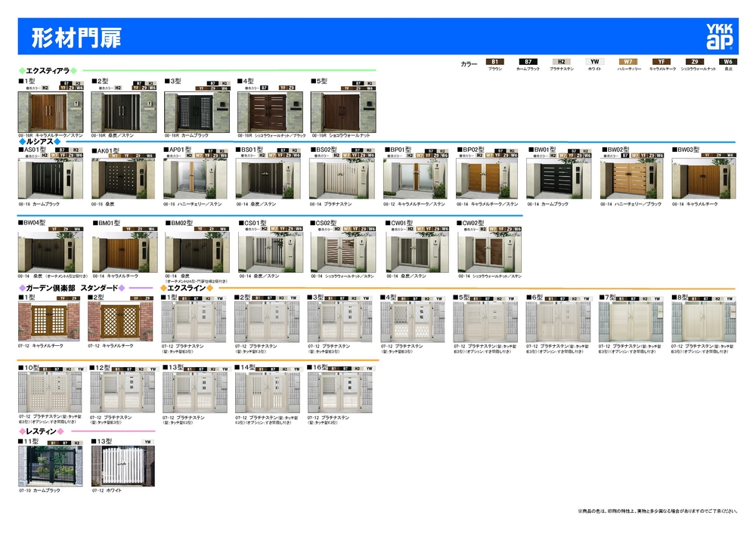Choose the YW ホワイト color swatch
Viewport: 756px width, 534px height.
tap(594, 62)
